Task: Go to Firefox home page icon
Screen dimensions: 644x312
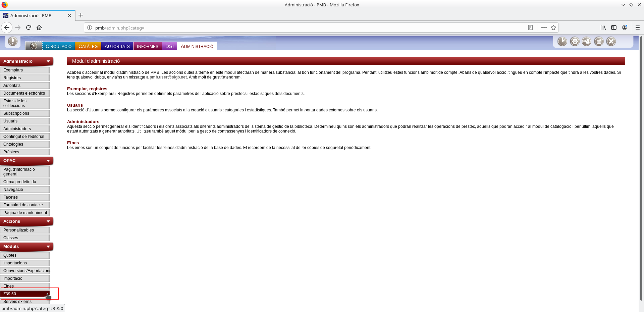Action: tap(39, 28)
